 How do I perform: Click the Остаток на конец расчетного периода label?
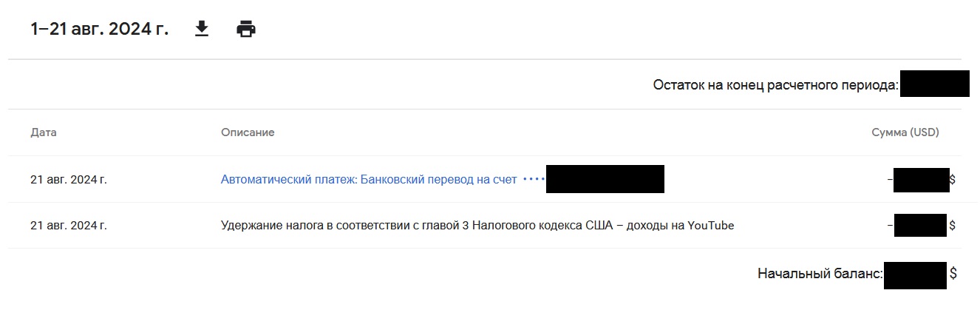(776, 85)
